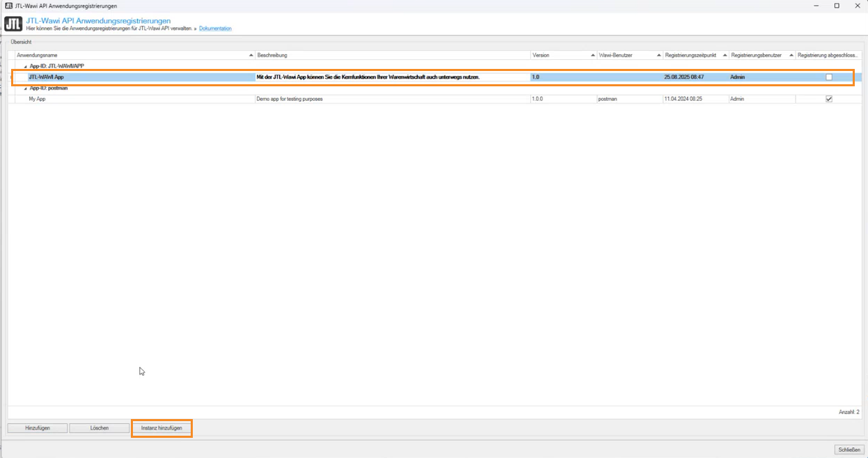868x458 pixels.
Task: Maximize the window using the title bar button
Action: coord(837,6)
